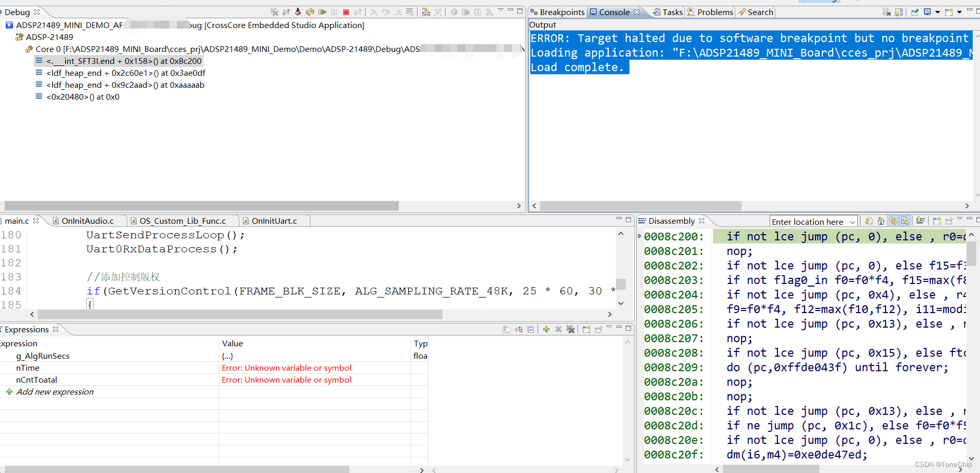The width and height of the screenshot is (980, 473).
Task: Add an expression with the green plus button
Action: pos(546,329)
